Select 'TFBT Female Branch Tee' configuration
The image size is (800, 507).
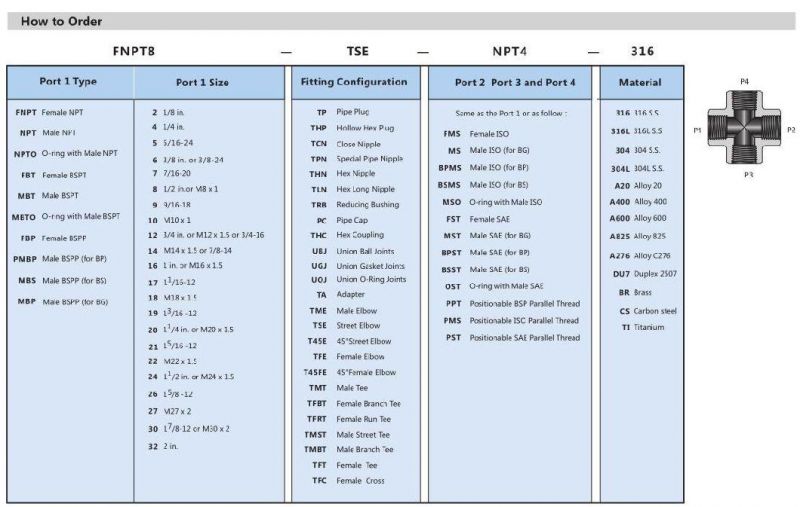[354, 404]
